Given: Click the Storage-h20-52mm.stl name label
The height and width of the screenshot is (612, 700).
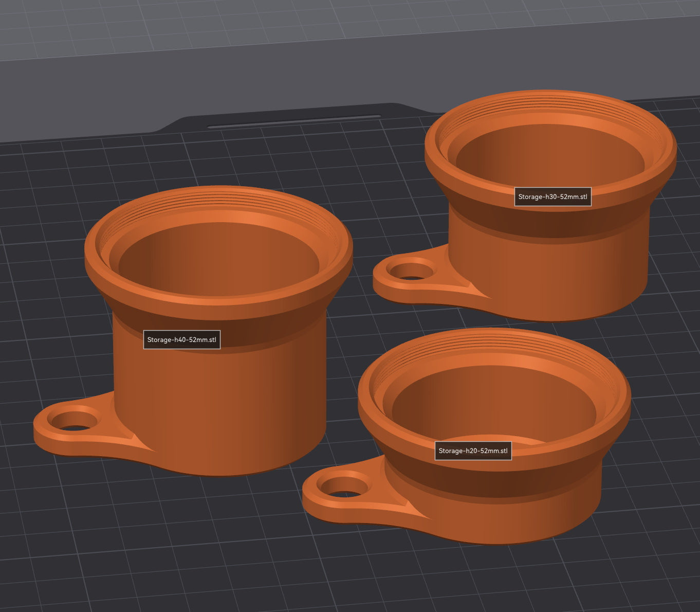Looking at the screenshot, I should [473, 451].
